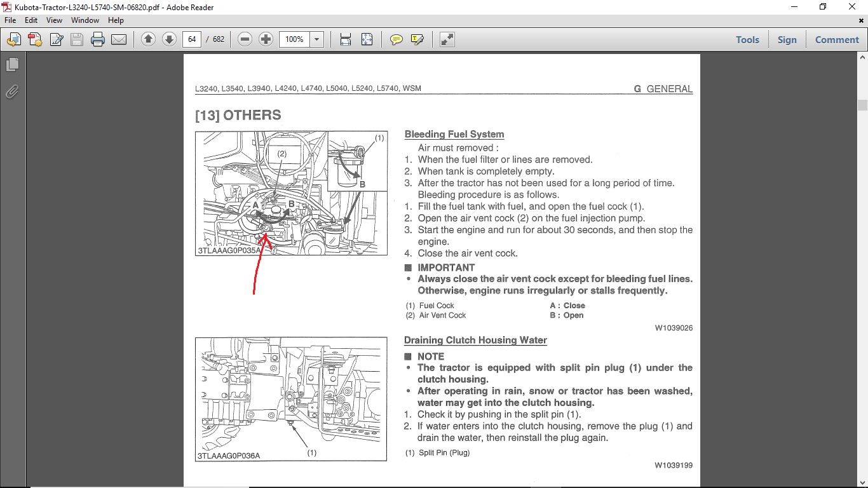
Task: Go to previous page arrow
Action: (148, 39)
